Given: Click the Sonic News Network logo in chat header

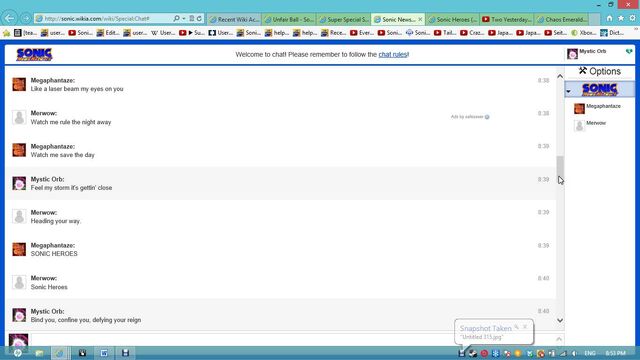Looking at the screenshot, I should pyautogui.click(x=34, y=55).
